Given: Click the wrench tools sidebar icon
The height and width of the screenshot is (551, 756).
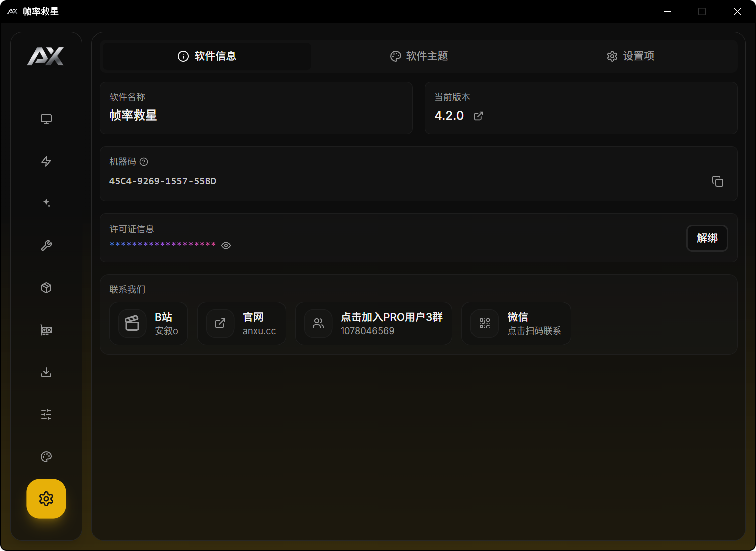Looking at the screenshot, I should tap(46, 246).
